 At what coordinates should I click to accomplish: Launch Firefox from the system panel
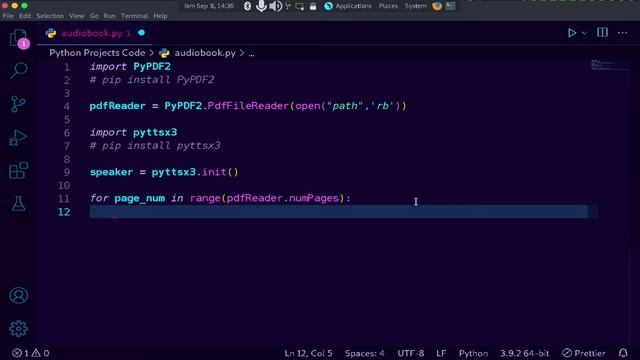[437, 6]
